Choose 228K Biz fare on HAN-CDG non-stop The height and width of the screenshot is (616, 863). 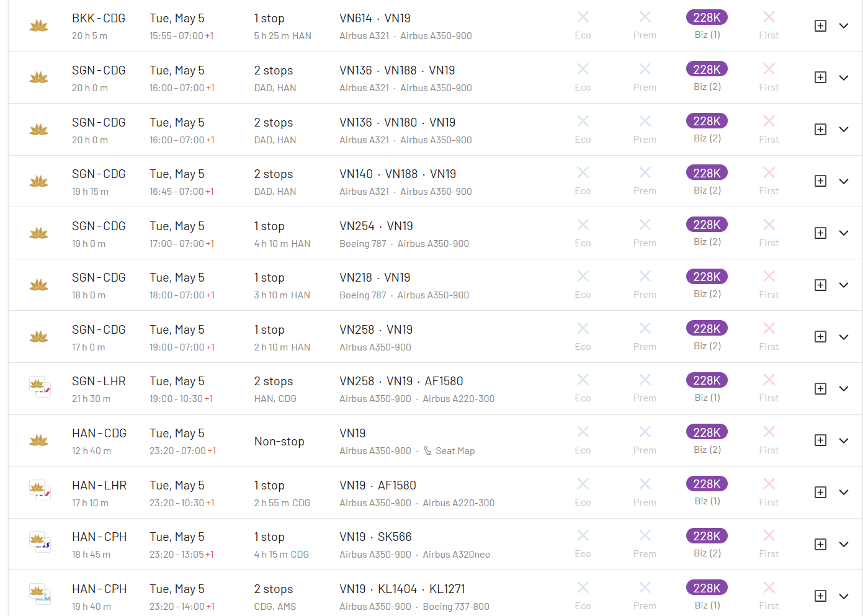pos(707,432)
